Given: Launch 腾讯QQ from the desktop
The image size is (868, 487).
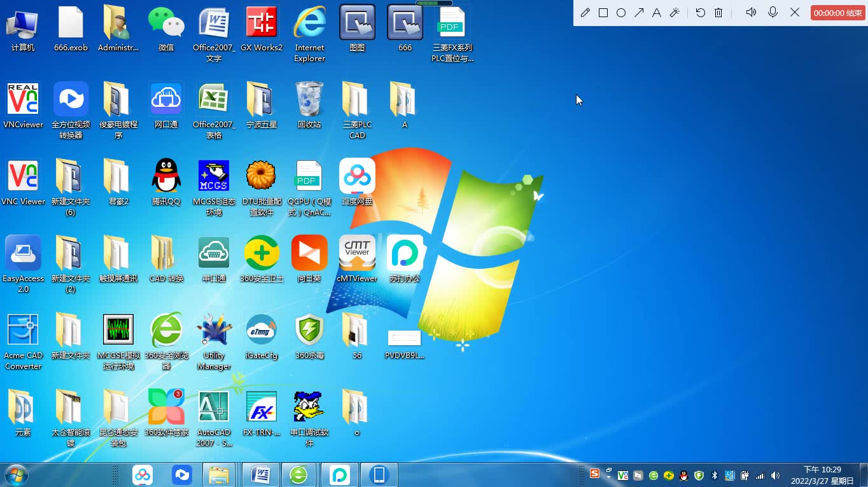Looking at the screenshot, I should (166, 182).
